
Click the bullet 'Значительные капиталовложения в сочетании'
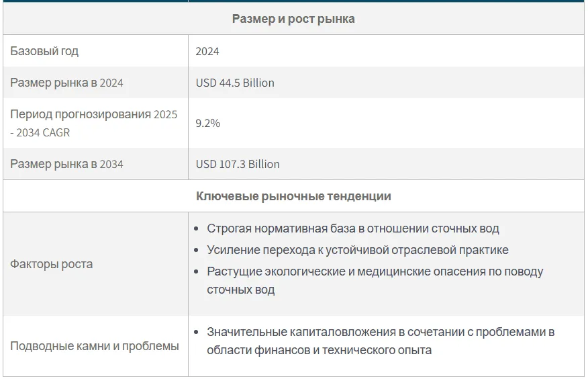click(x=381, y=332)
